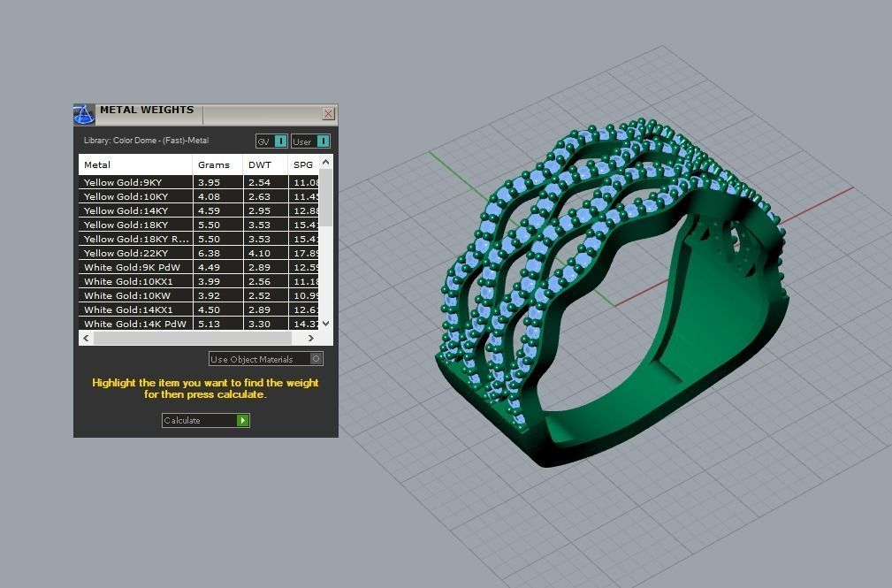This screenshot has height=588, width=892.
Task: Click the Calculate button
Action: [205, 420]
